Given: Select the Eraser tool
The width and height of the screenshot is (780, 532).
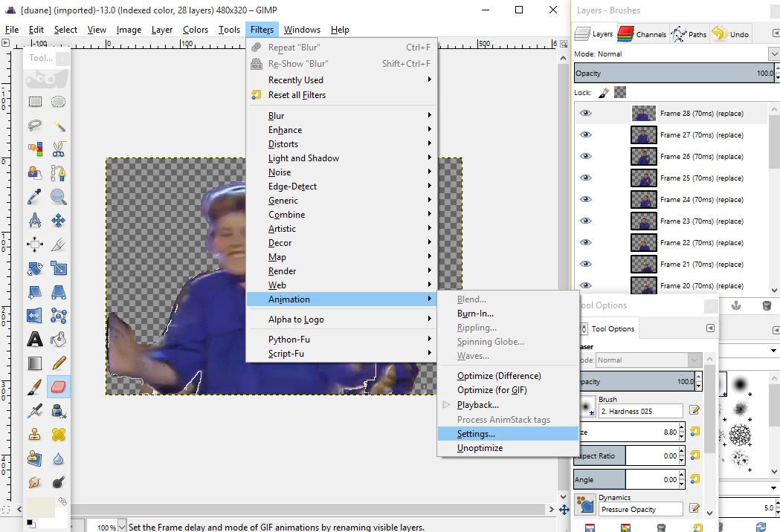Looking at the screenshot, I should pos(58,387).
